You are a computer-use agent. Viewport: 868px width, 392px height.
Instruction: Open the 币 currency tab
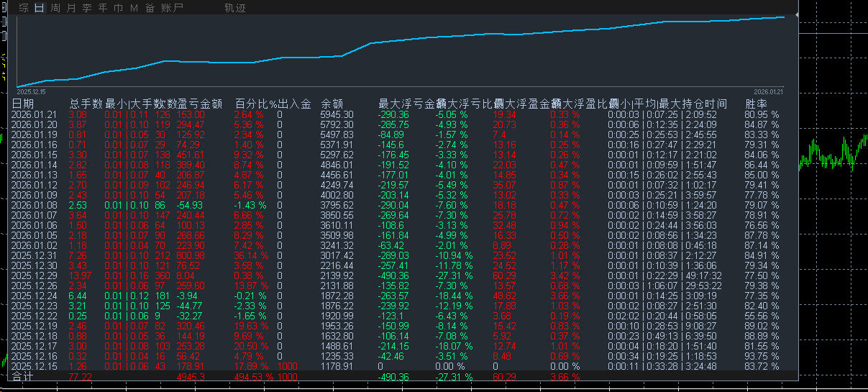(x=118, y=9)
